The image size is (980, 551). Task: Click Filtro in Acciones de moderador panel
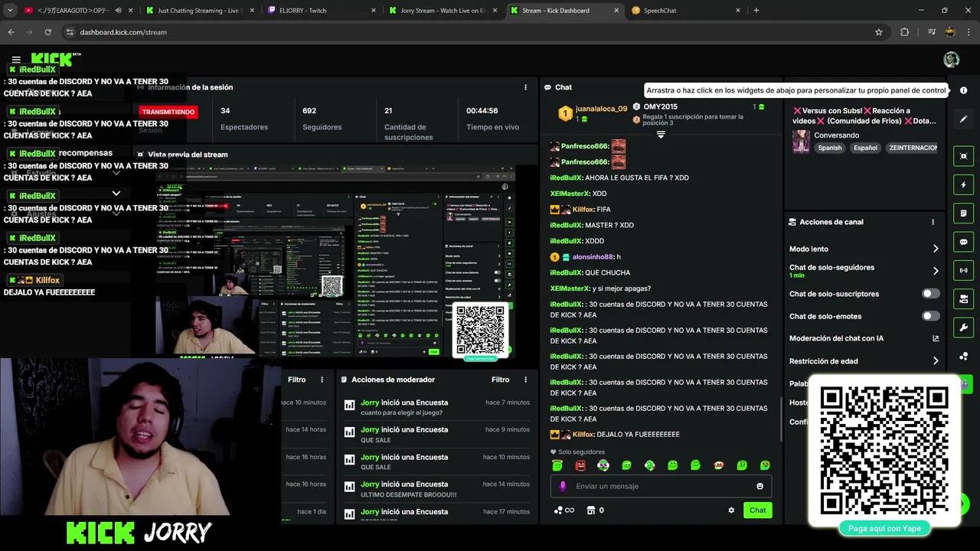click(500, 380)
